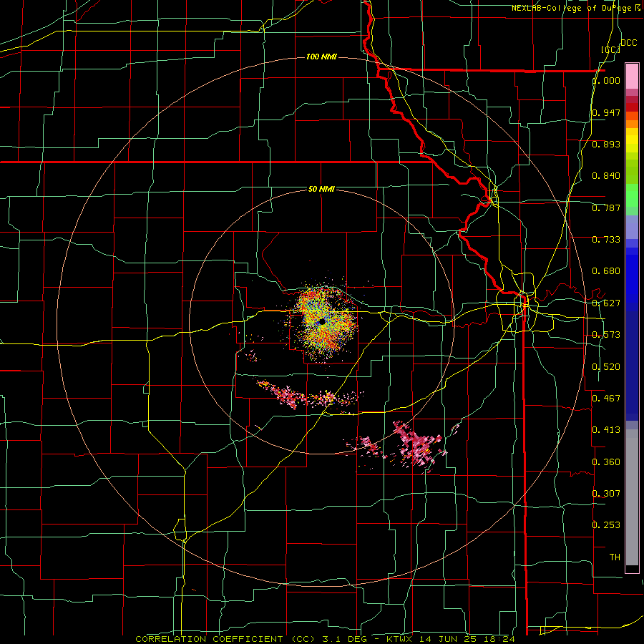Click the Correlation Coefficient caption at bottom

[326, 639]
